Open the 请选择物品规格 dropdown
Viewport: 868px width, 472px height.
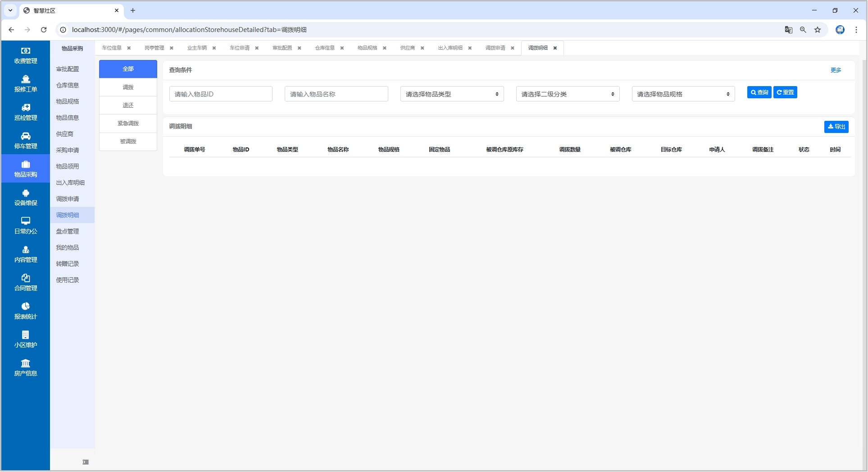pos(683,94)
